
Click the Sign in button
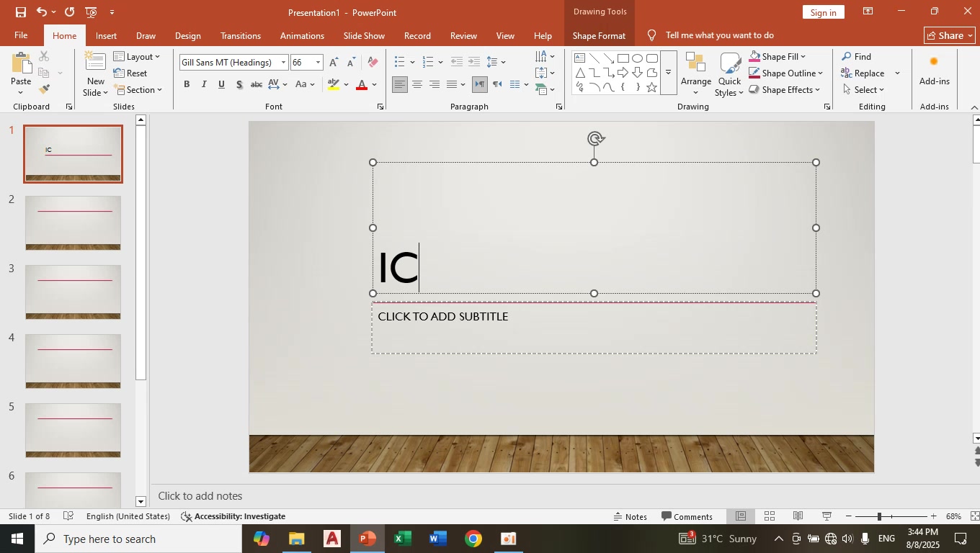(823, 12)
